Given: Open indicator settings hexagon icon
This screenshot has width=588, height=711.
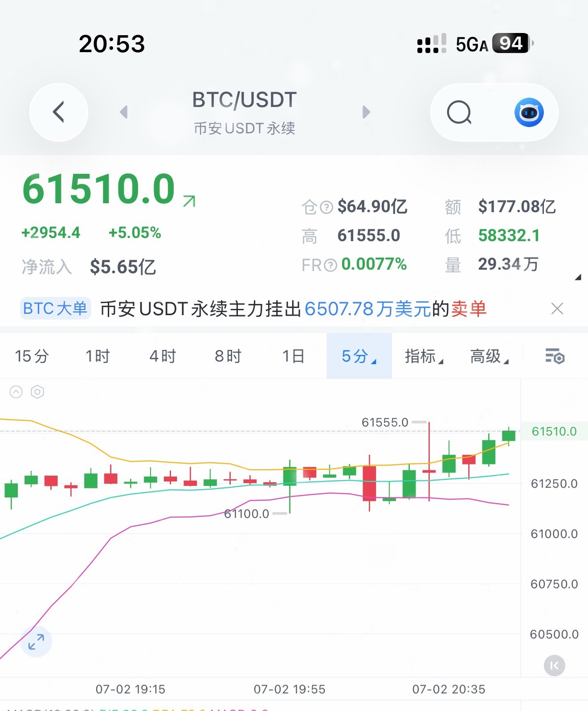Looking at the screenshot, I should [x=37, y=392].
